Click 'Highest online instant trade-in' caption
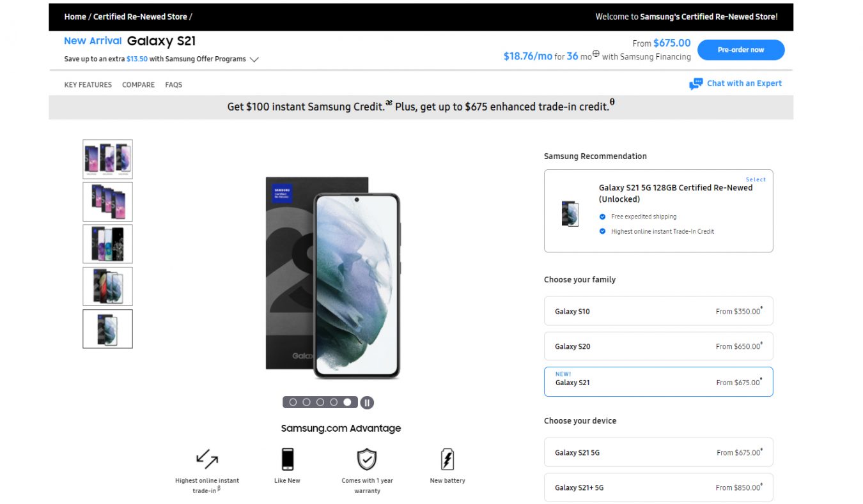Screen dimensions: 863x504 207,485
